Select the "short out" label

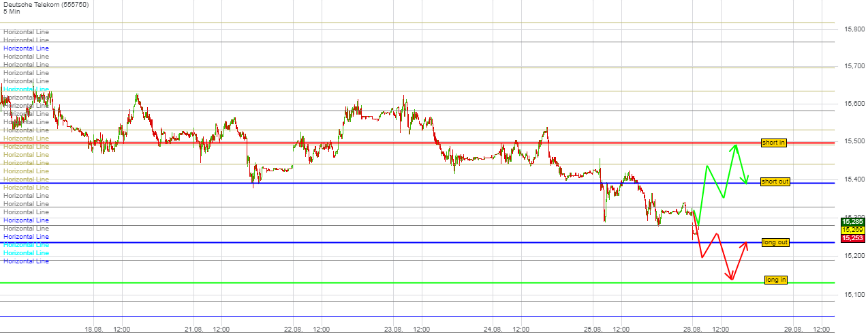(x=775, y=181)
